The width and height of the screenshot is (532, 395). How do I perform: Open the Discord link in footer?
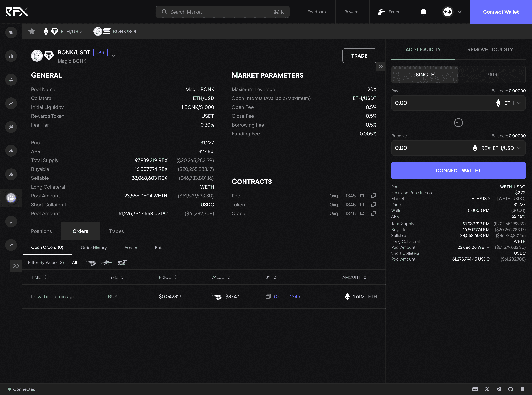(475, 389)
